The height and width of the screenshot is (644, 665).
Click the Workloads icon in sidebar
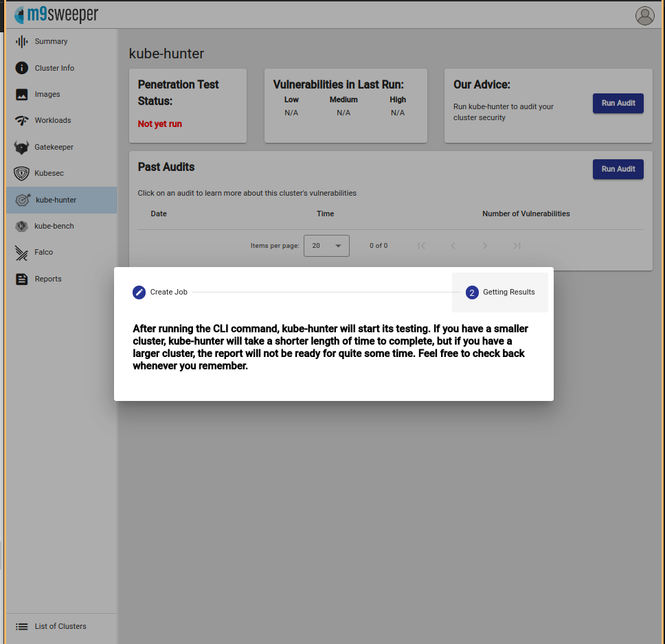22,121
